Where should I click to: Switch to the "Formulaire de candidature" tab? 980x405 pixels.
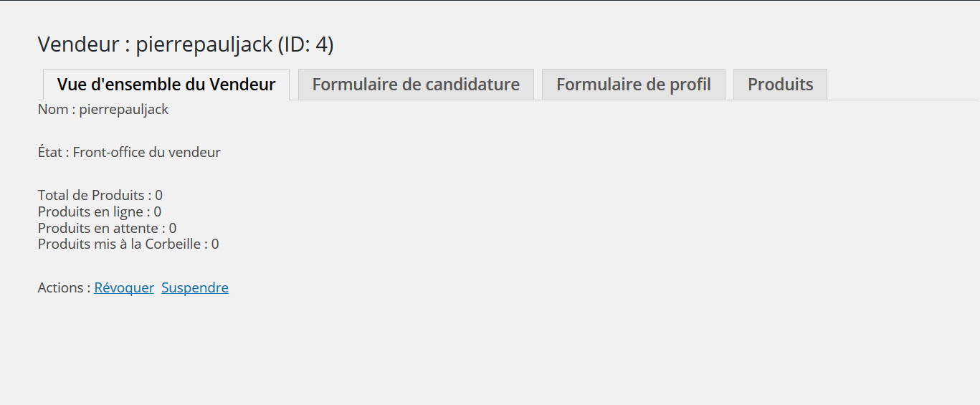pos(416,85)
